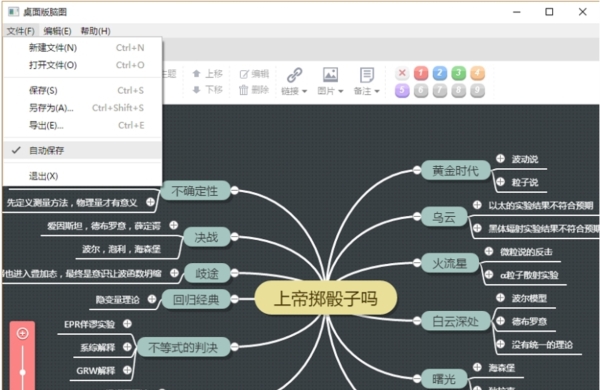Click the 链接 chain link icon
Viewport: 600px width, 390px height.
click(295, 75)
